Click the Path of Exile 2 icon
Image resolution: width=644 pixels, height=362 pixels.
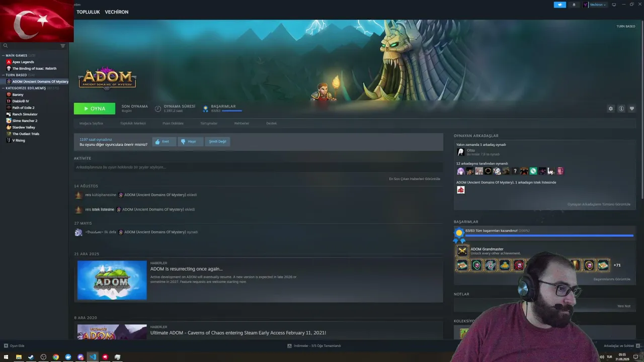coord(9,108)
